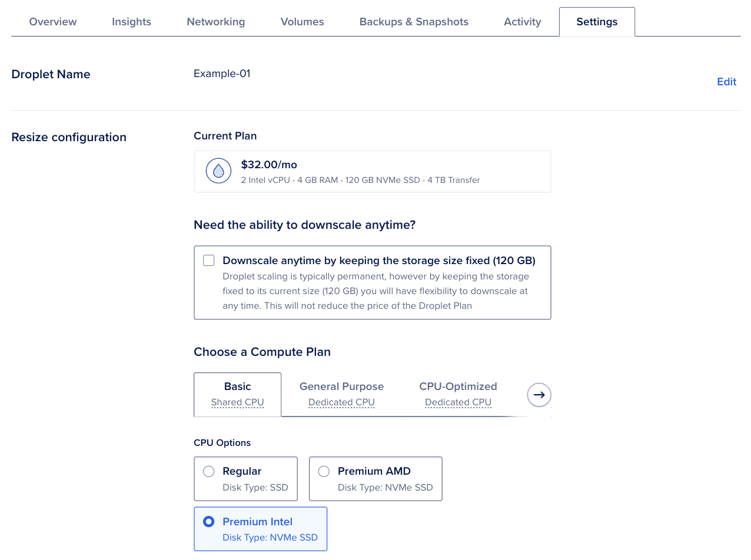The height and width of the screenshot is (560, 751).
Task: Select the CPU-Optimized plan tab
Action: [x=458, y=394]
